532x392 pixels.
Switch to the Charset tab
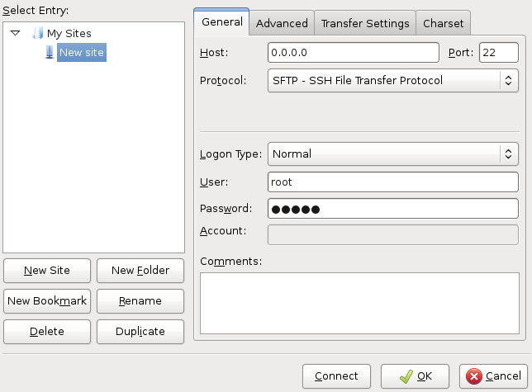coord(443,23)
